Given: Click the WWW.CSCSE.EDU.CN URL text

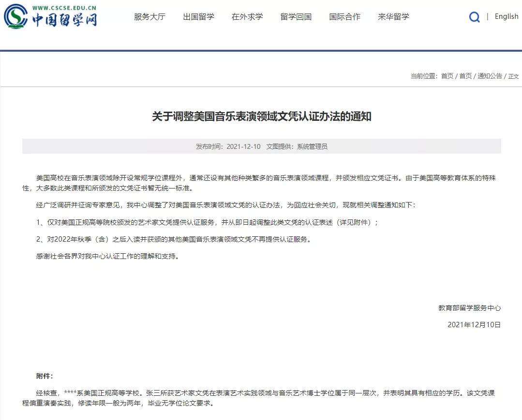Looking at the screenshot, I should click(x=64, y=8).
